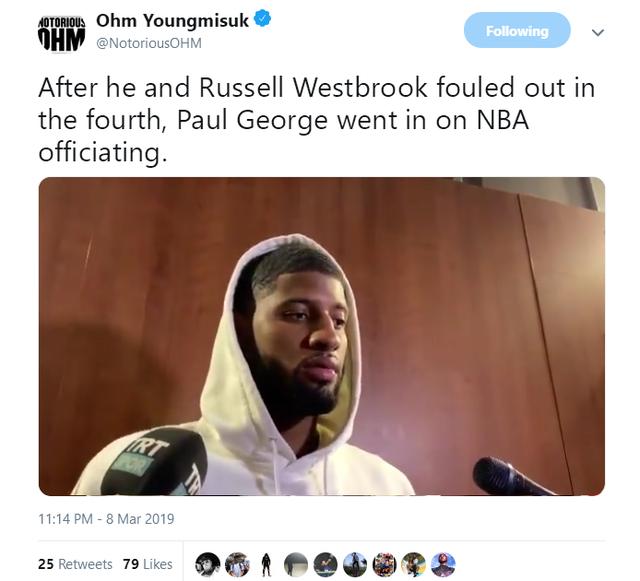
Task: Open Ohm Youngmisuk display name link
Action: click(x=172, y=20)
